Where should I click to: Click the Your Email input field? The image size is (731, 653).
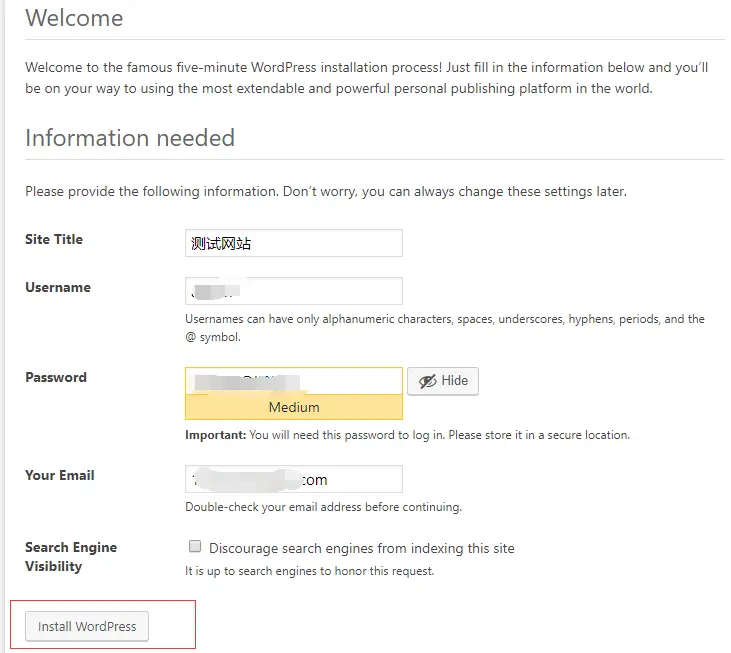[294, 479]
